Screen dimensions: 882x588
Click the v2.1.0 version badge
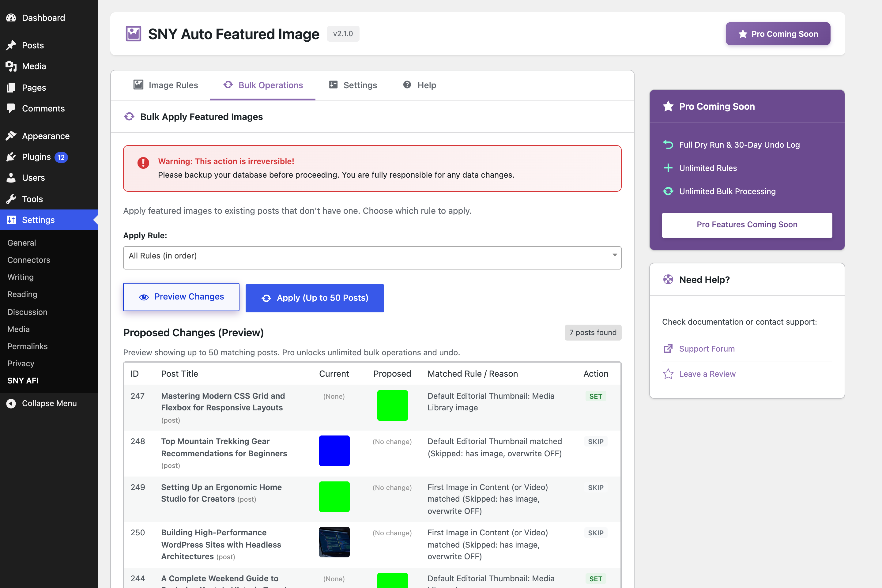[343, 34]
